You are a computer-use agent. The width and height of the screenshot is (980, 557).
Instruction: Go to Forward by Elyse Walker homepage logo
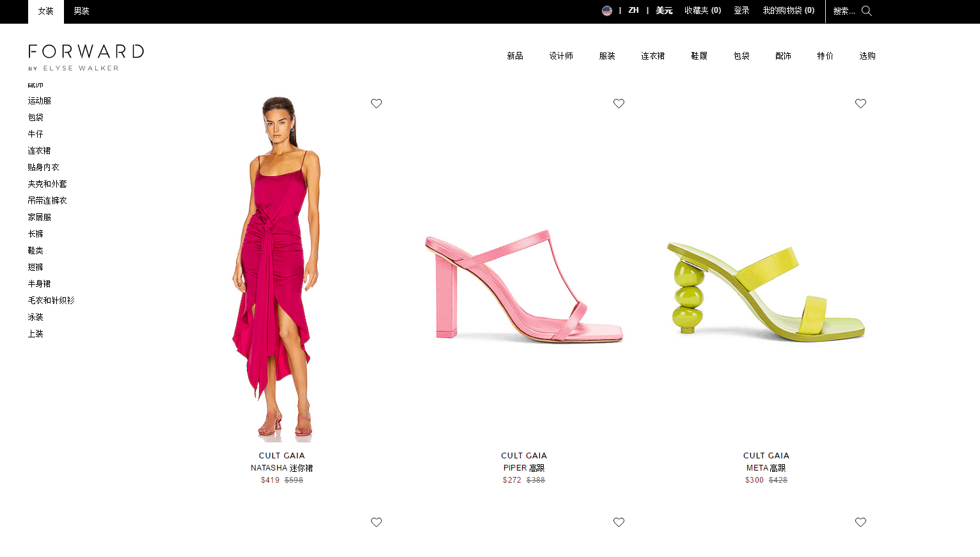(86, 58)
